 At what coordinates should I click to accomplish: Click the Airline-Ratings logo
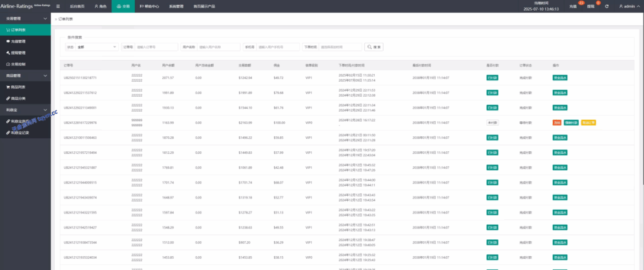click(25, 6)
